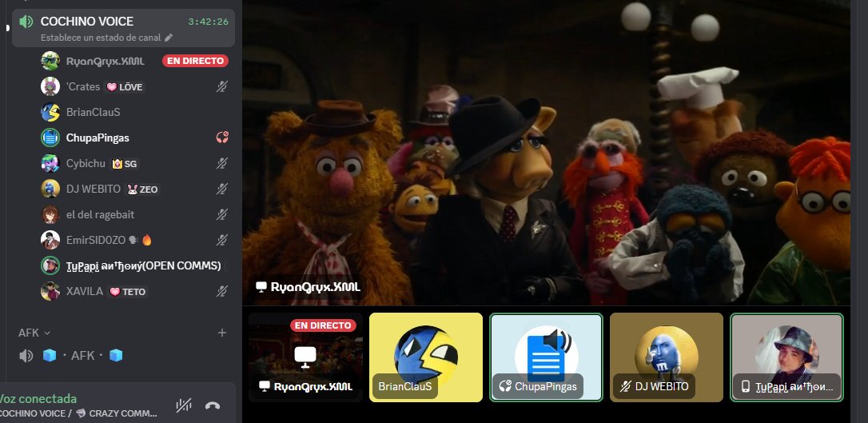Image resolution: width=868 pixels, height=423 pixels.
Task: Click deafened headphone icon beside ChupaPingas
Action: pos(222,138)
